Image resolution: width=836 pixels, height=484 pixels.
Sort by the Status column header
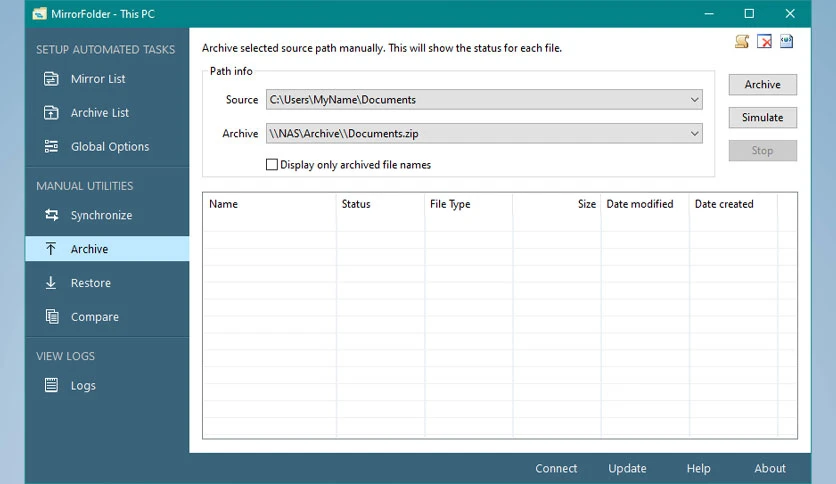click(381, 204)
